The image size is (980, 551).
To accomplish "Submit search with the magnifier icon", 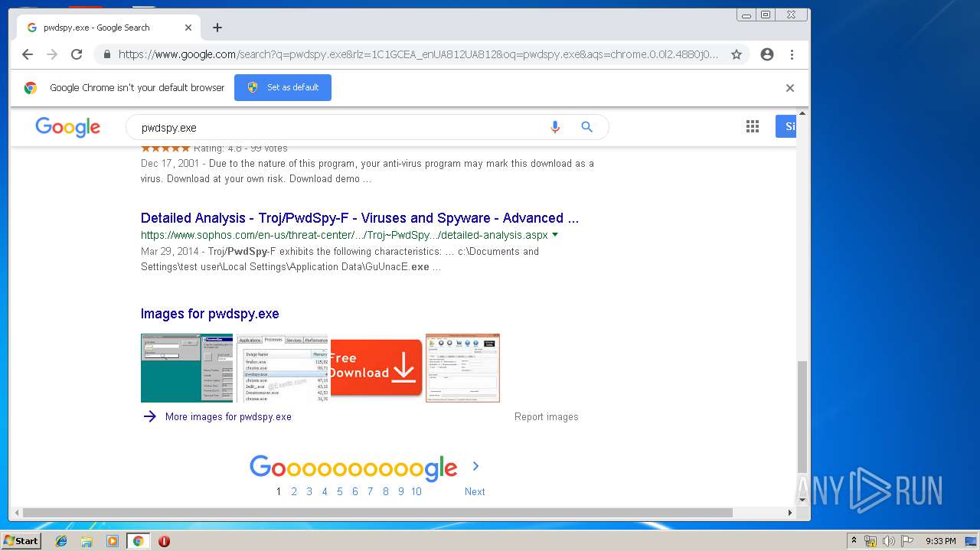I will point(587,127).
